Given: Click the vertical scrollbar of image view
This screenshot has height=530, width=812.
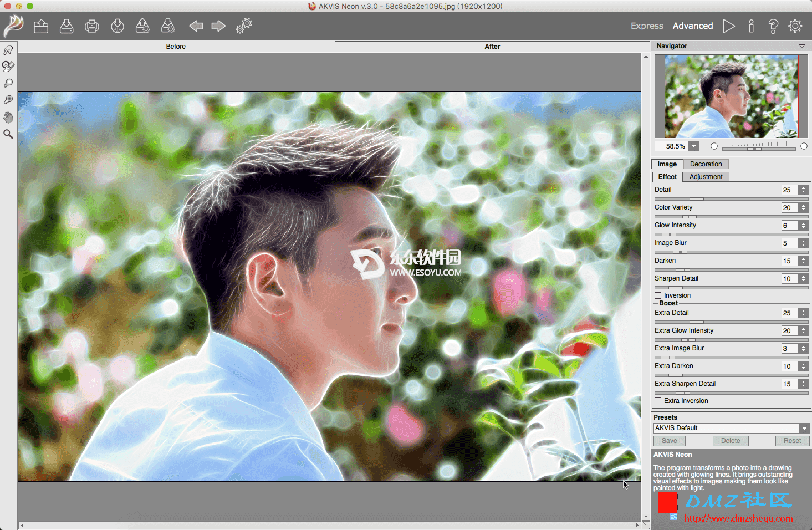Looking at the screenshot, I should (646, 287).
